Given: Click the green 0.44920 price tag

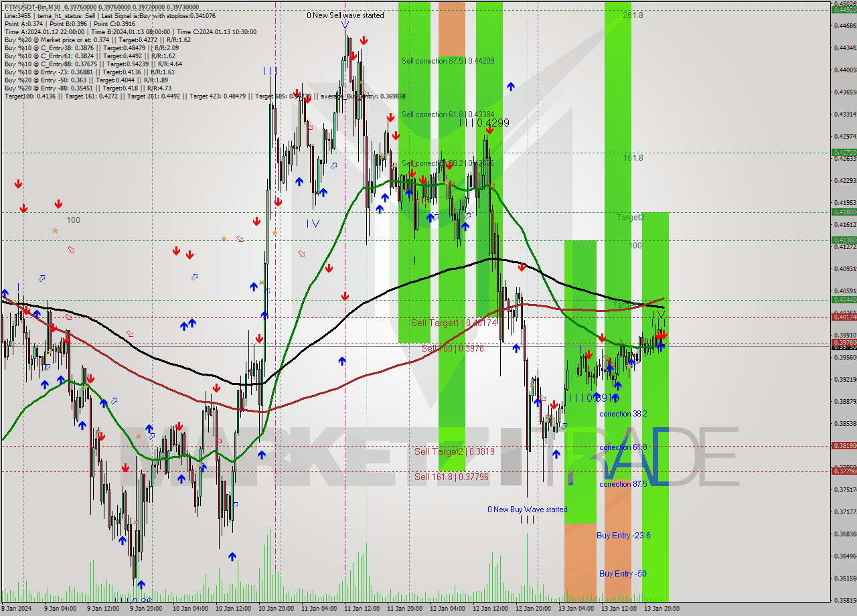Looking at the screenshot, I should click(844, 9).
